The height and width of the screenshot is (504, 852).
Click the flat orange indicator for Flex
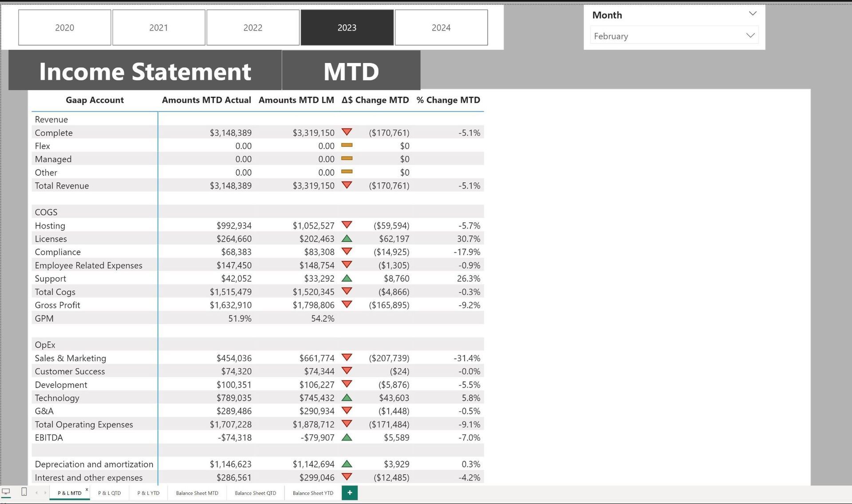[x=347, y=145]
